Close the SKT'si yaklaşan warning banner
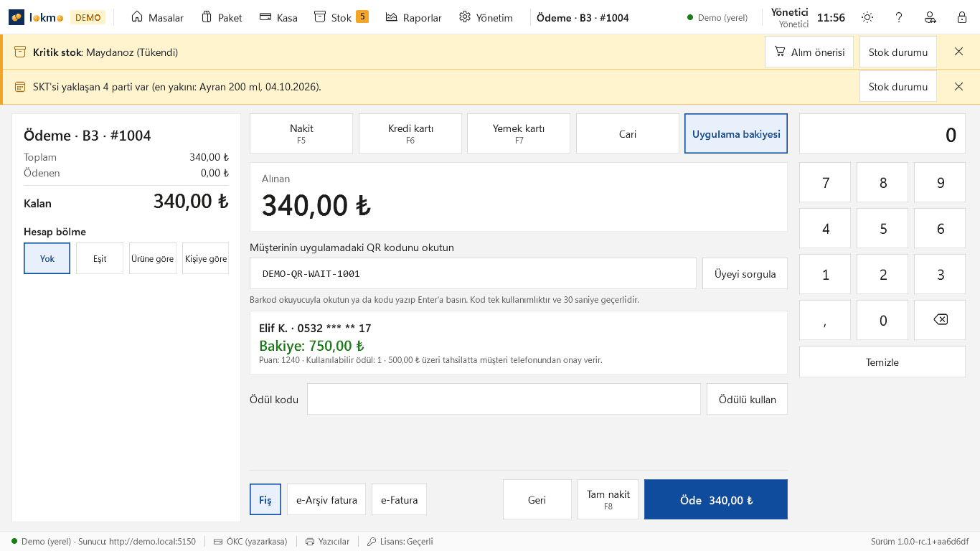 (958, 86)
